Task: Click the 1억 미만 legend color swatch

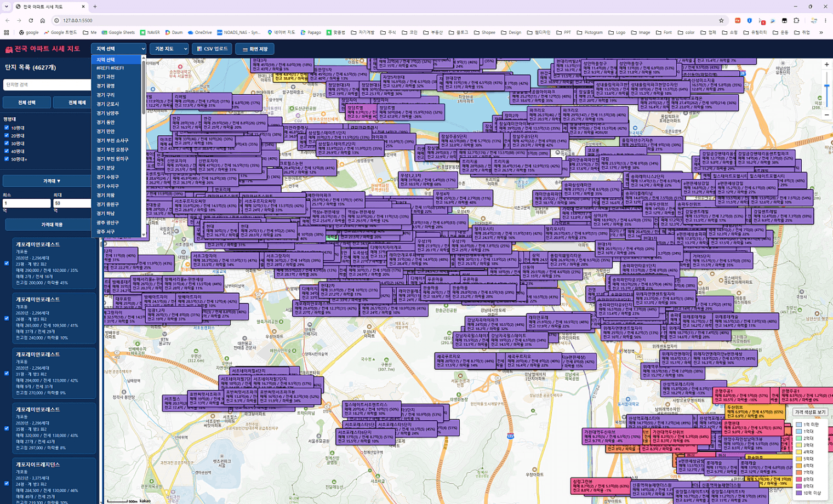Action: 798,425
